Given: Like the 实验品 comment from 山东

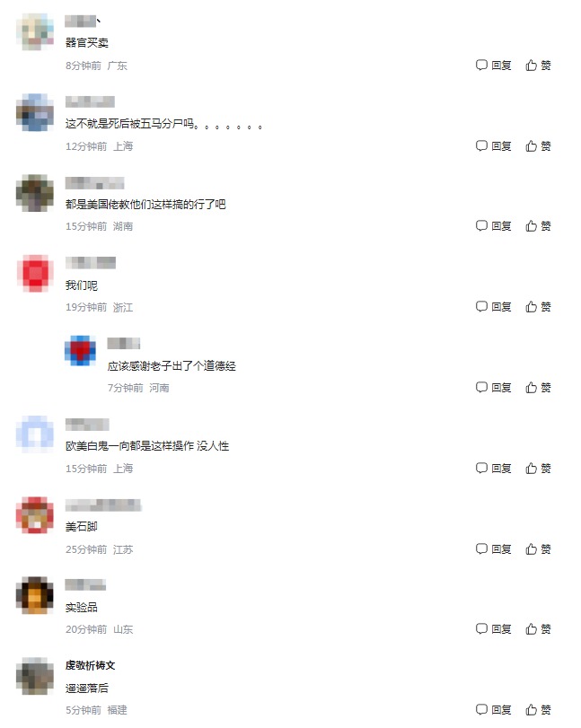Looking at the screenshot, I should (x=538, y=628).
